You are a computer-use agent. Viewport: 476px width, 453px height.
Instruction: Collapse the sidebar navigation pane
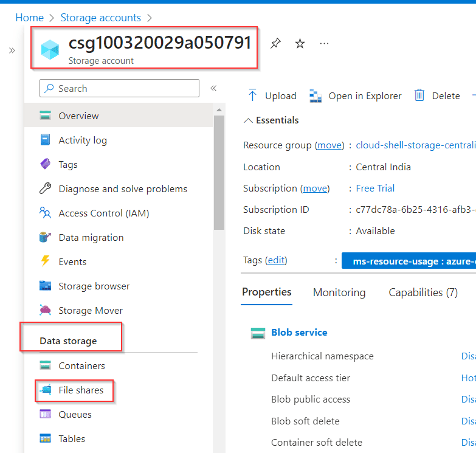tap(213, 88)
